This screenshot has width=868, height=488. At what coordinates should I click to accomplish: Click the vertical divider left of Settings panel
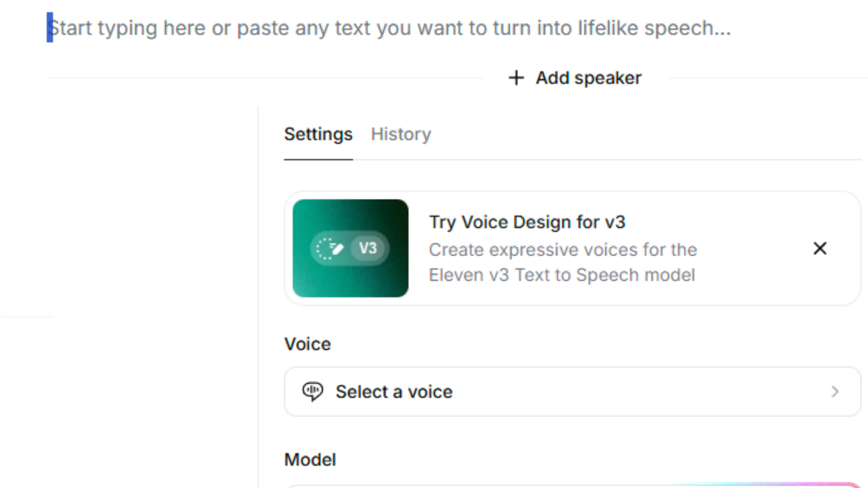pyautogui.click(x=258, y=297)
